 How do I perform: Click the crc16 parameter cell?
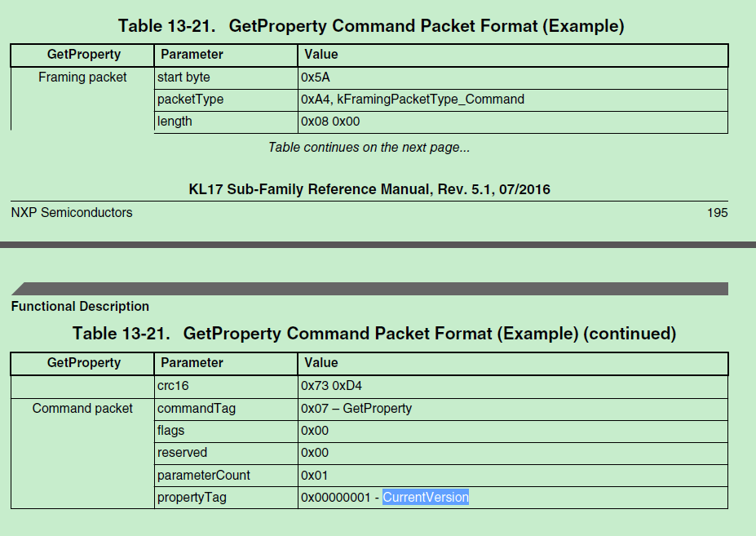click(174, 386)
